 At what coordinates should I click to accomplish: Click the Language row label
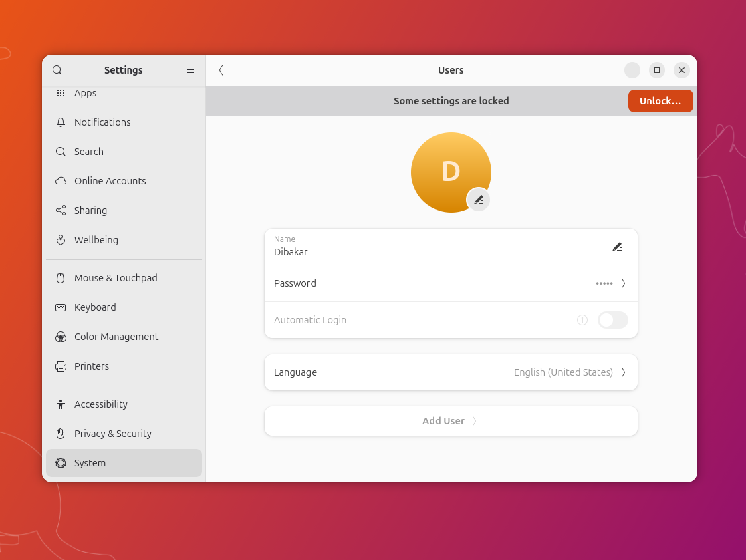coord(295,372)
